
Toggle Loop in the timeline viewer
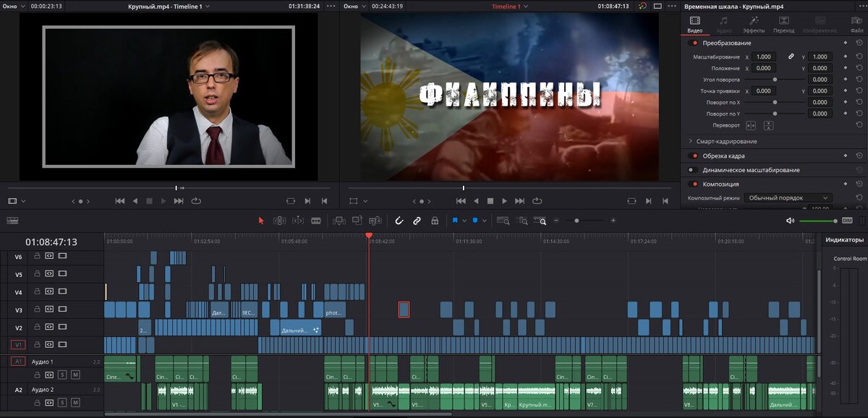tap(537, 201)
